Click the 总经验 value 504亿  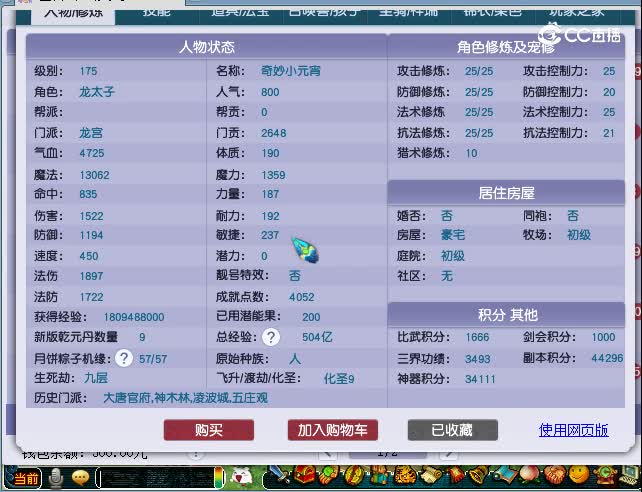tap(317, 337)
